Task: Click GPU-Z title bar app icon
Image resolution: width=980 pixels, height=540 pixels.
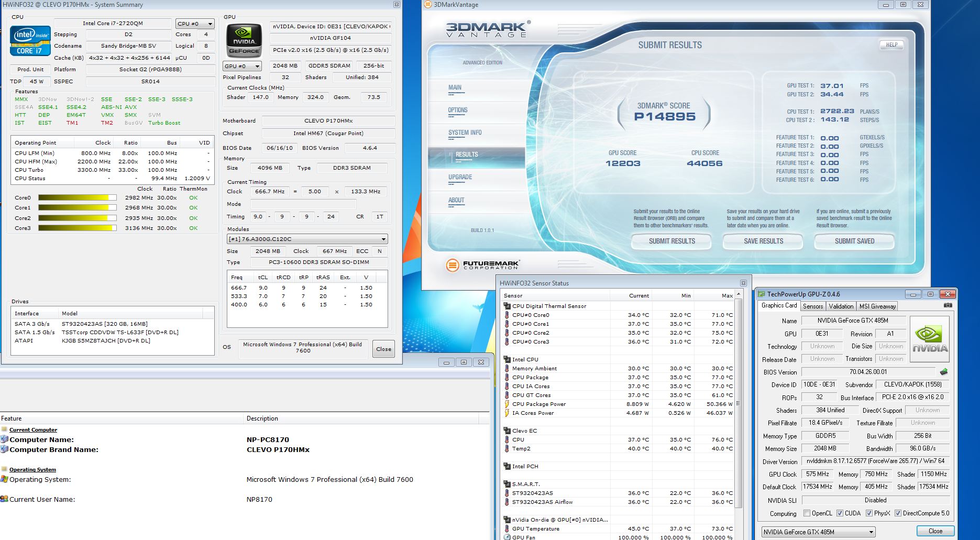Action: pyautogui.click(x=762, y=294)
